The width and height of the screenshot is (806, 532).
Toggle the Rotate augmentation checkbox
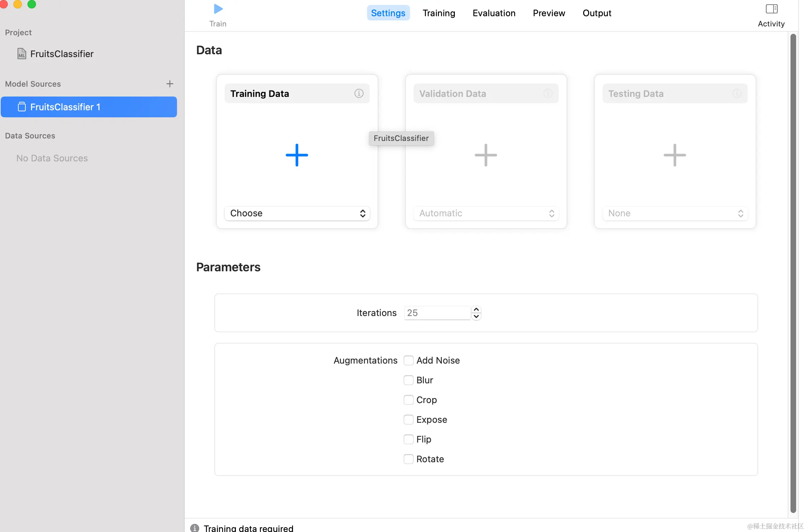point(408,459)
